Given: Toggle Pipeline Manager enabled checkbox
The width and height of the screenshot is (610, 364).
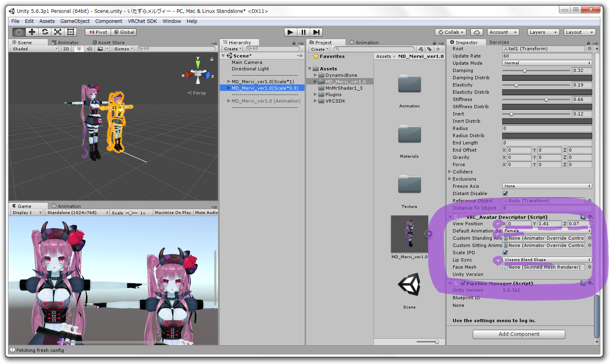Looking at the screenshot, I should click(x=463, y=283).
